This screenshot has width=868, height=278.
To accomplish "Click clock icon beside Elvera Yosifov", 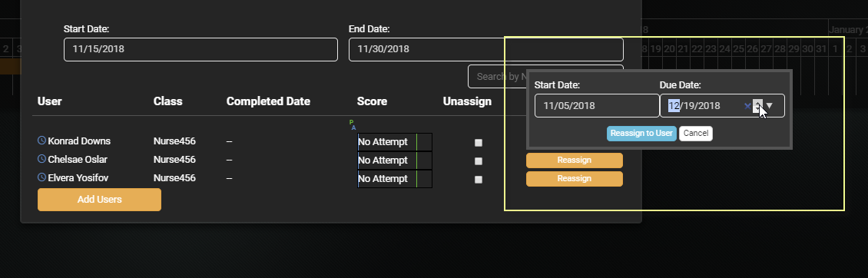I will (x=41, y=177).
